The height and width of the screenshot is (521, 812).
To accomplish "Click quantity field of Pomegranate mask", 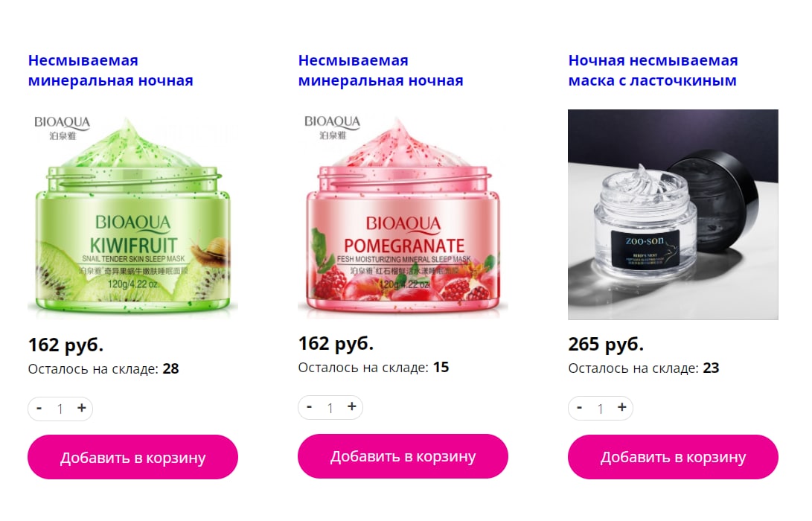I will click(330, 408).
